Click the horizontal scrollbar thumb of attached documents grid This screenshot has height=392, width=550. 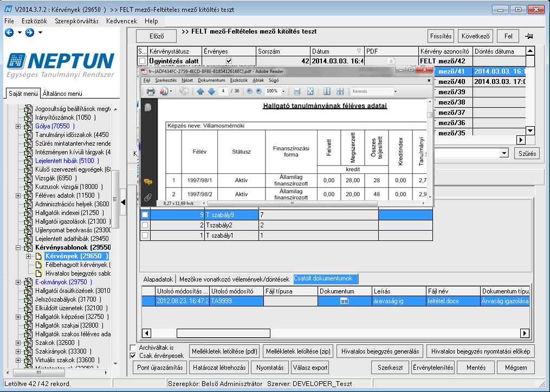(x=223, y=333)
